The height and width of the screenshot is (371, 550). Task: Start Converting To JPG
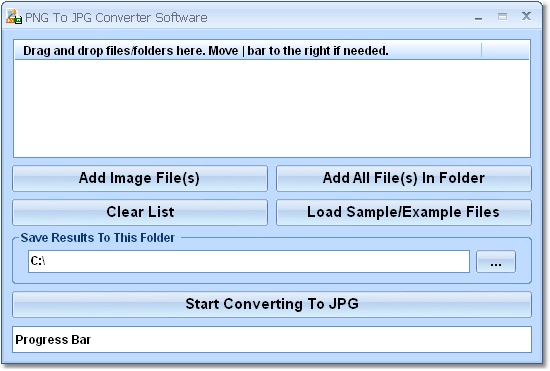pos(272,304)
